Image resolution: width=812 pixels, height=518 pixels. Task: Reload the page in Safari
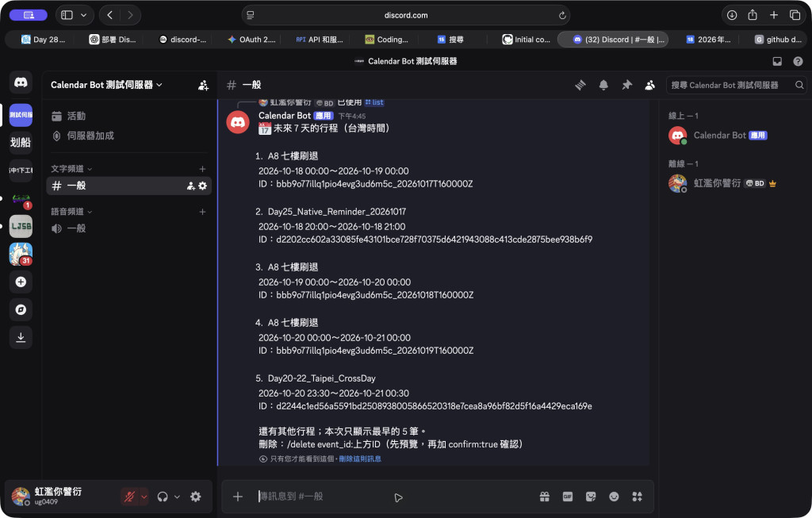(562, 16)
